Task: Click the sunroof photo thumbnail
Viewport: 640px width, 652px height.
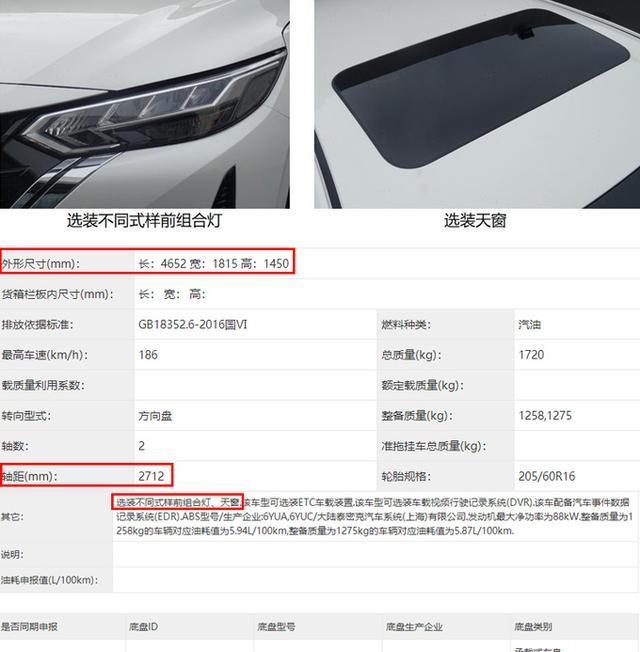Action: 477,104
